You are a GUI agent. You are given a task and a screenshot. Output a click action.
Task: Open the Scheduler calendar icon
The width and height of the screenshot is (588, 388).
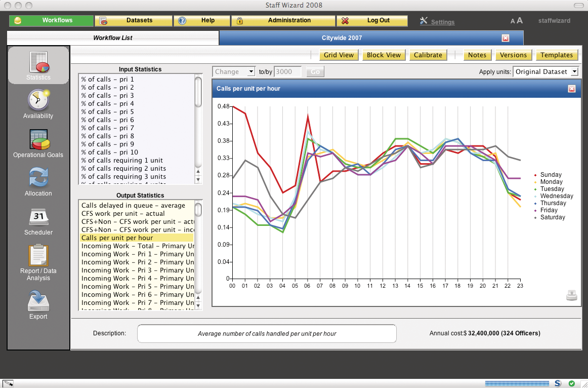[38, 217]
